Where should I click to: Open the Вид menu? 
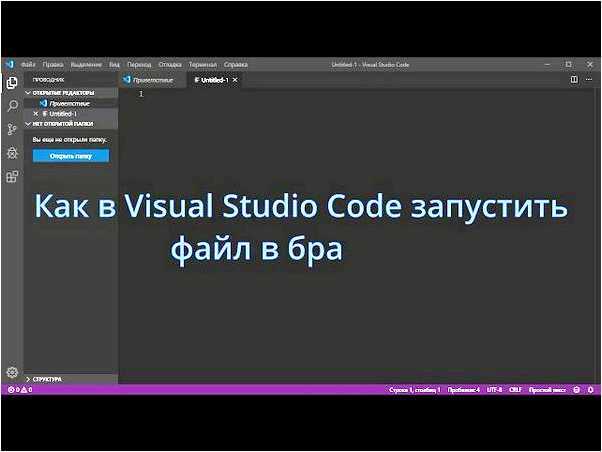coord(114,65)
